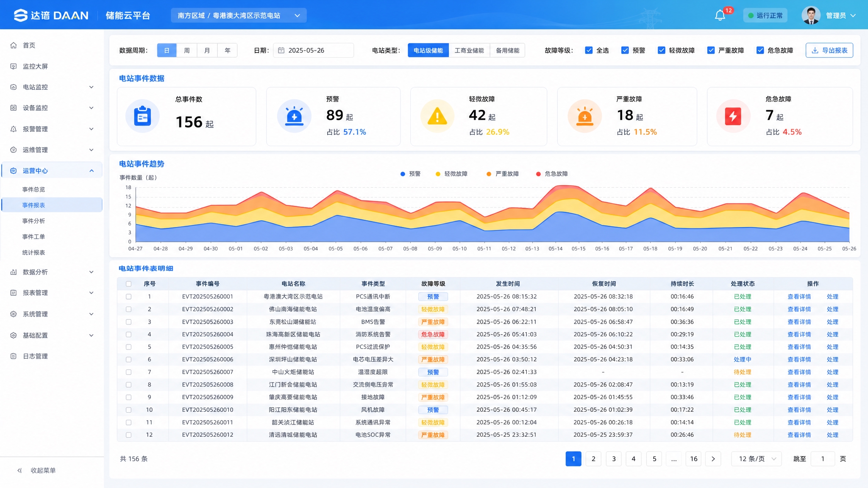Click the 轻微故障 yellow warning triangle icon
The image size is (868, 488).
click(x=437, y=116)
